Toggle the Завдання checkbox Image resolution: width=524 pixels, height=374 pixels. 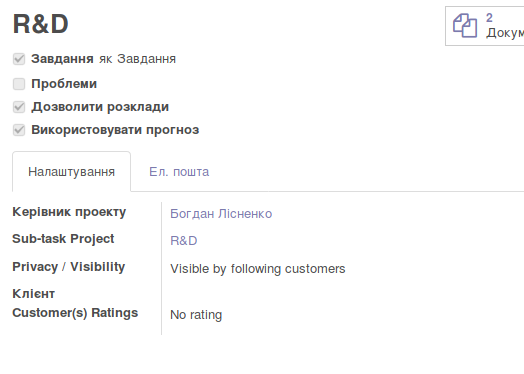pyautogui.click(x=19, y=59)
